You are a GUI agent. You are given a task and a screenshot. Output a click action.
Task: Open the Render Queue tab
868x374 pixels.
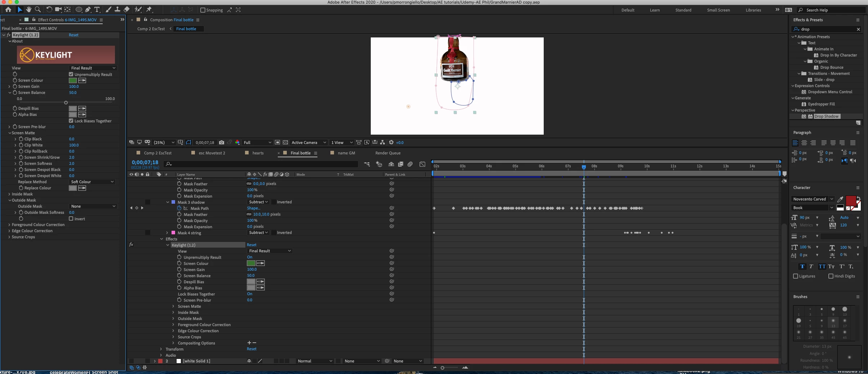pos(388,153)
